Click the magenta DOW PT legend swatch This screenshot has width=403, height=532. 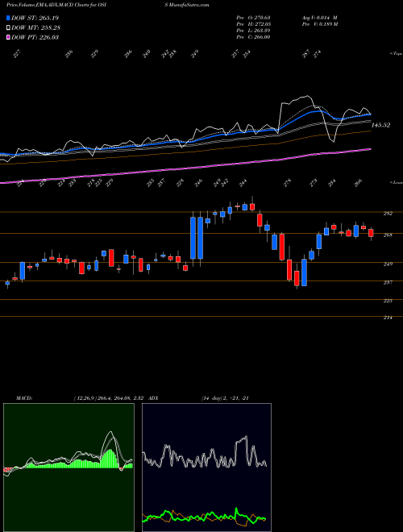(8, 37)
